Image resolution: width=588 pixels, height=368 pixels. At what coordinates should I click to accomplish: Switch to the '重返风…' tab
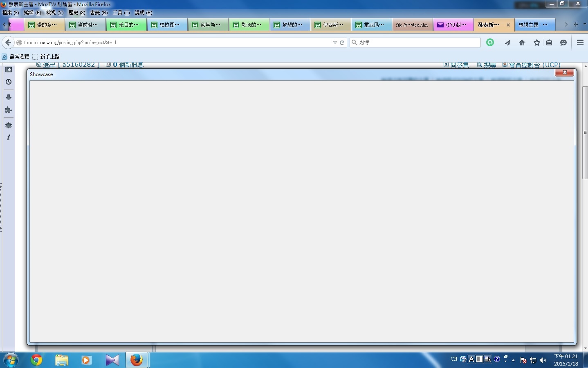pos(372,25)
